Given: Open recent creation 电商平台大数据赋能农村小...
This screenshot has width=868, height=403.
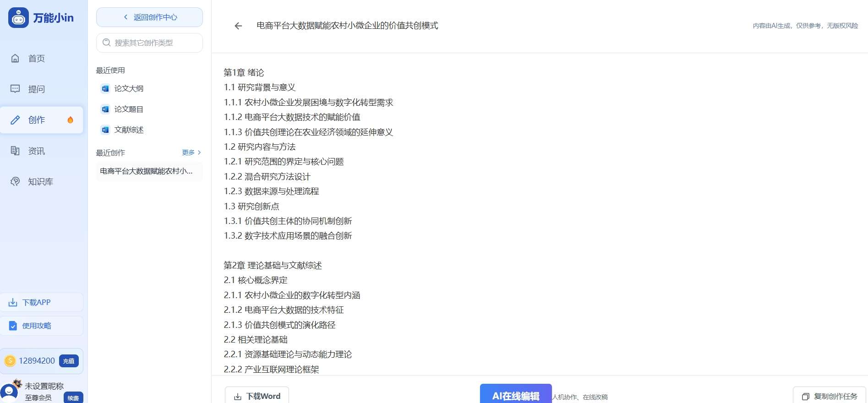Looking at the screenshot, I should [149, 171].
